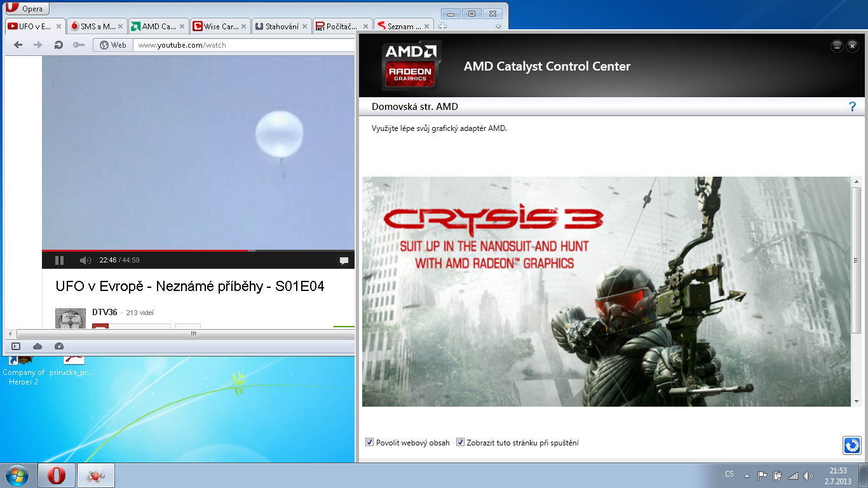Switch to the Seznam tab

405,27
